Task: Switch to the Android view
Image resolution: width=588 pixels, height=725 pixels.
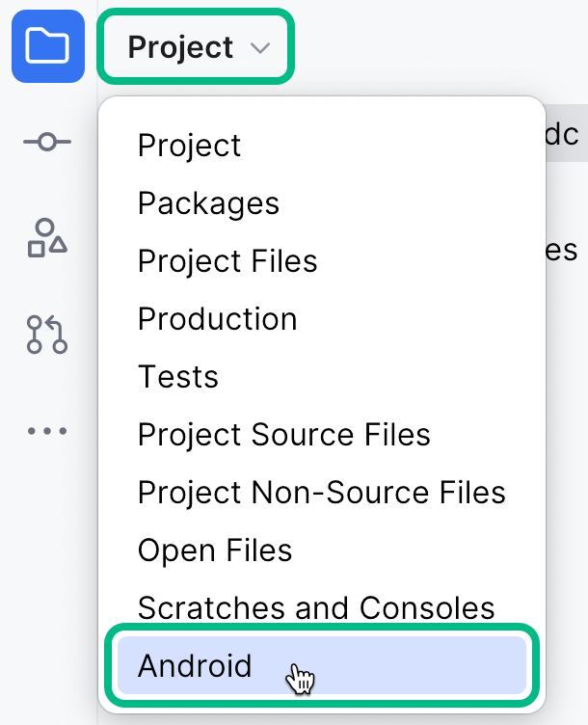Action: [195, 666]
